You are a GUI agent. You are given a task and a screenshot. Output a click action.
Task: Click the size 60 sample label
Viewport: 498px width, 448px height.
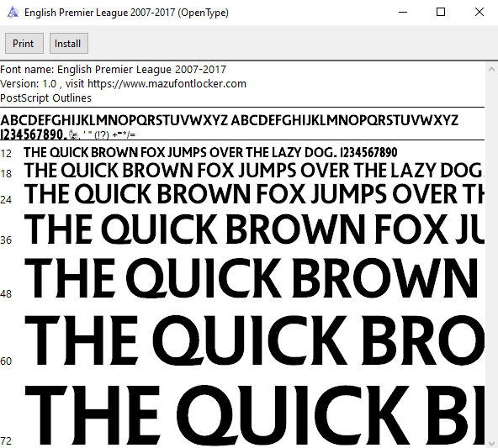[6, 361]
